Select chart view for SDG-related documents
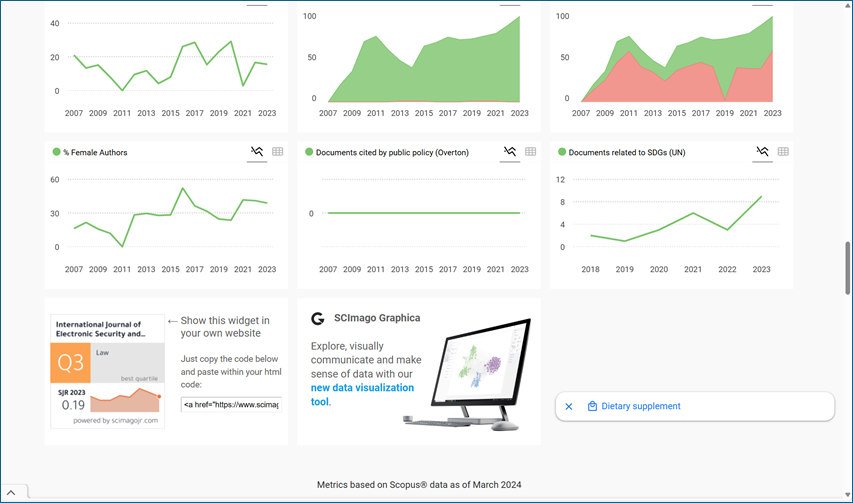Viewport: 853px width, 503px height. [762, 152]
